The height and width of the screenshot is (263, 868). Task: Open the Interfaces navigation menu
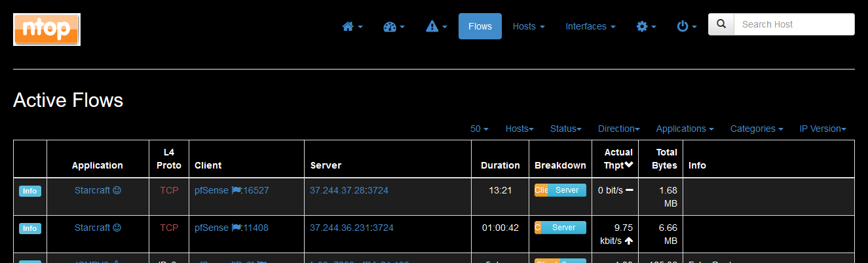point(590,26)
